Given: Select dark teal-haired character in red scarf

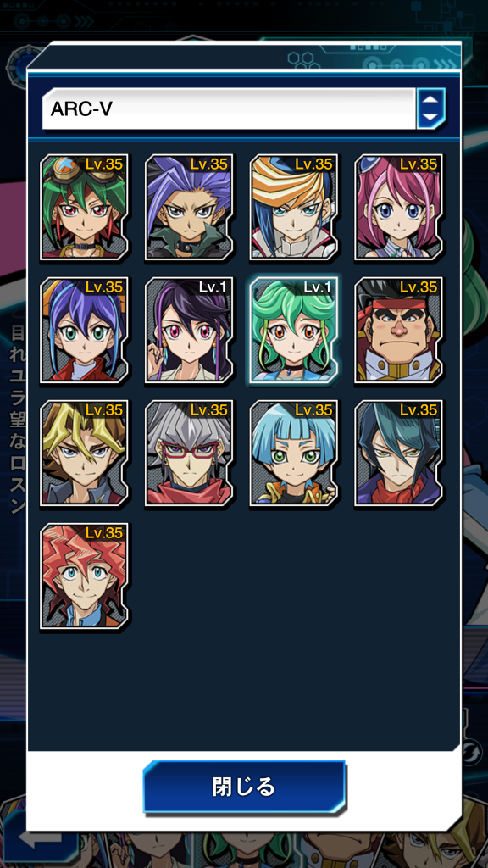Looking at the screenshot, I should click(x=399, y=453).
